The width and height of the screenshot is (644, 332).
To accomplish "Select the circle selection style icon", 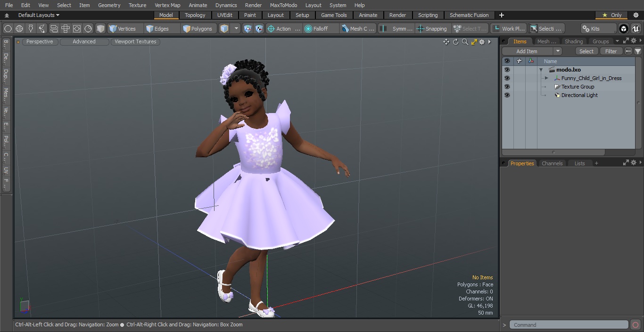I will [8, 29].
